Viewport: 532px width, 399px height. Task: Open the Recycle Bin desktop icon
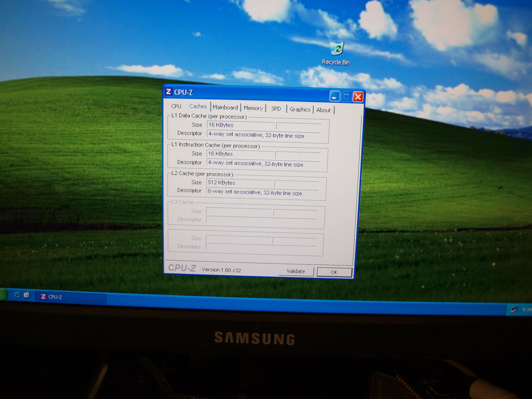(336, 53)
